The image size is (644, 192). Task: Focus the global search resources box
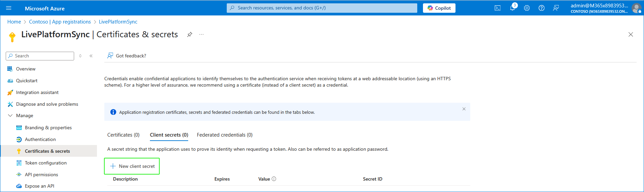point(322,8)
